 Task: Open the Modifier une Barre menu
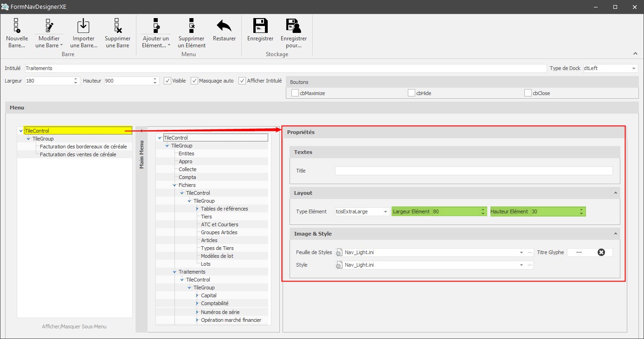[x=49, y=42]
